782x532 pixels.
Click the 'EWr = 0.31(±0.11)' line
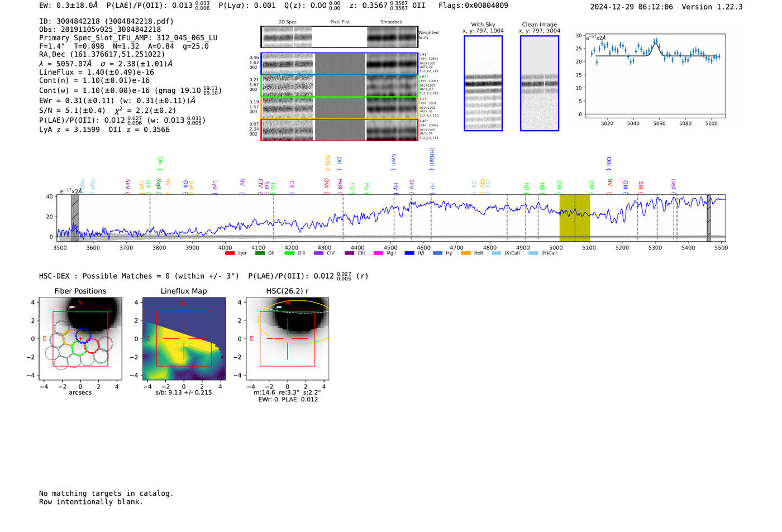(117, 101)
